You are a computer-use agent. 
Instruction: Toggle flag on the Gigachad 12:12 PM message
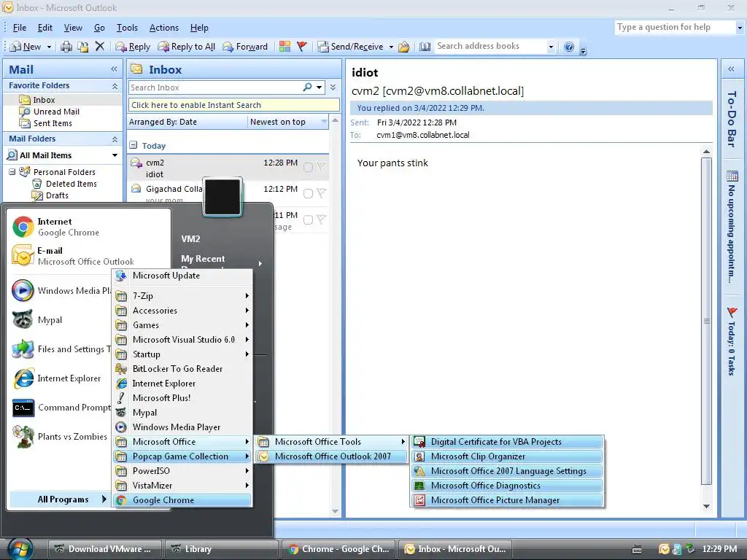click(322, 192)
